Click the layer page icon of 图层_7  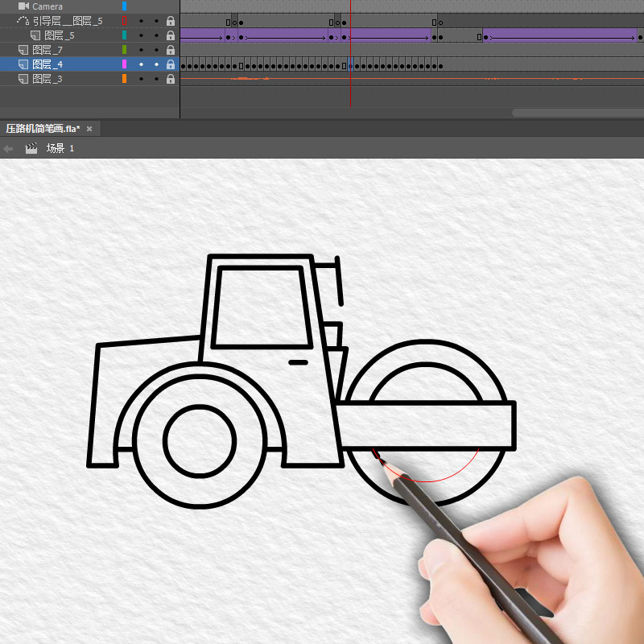click(x=23, y=50)
